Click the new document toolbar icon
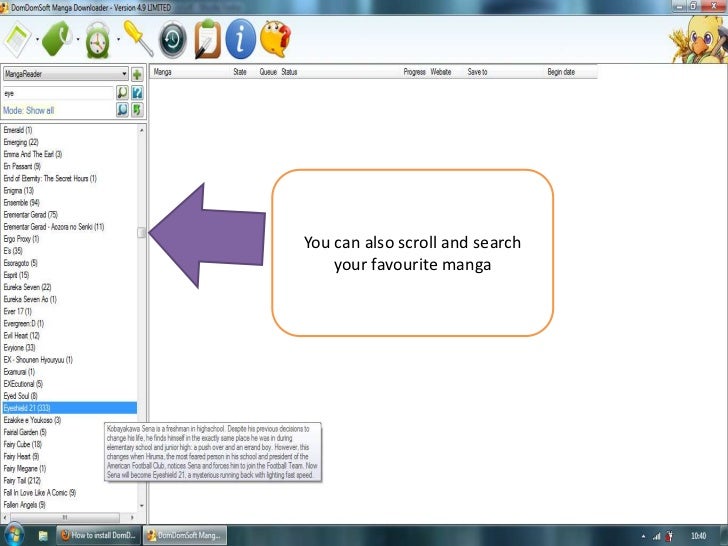The image size is (728, 546). [x=17, y=40]
